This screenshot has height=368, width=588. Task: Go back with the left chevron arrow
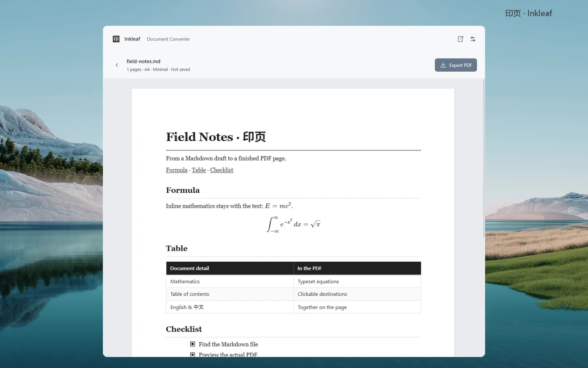point(117,65)
